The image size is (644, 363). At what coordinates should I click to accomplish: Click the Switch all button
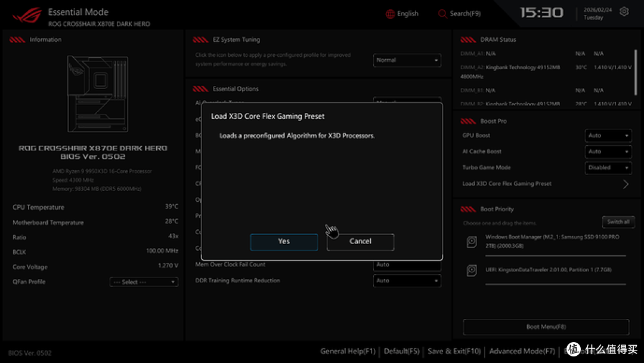[618, 222]
